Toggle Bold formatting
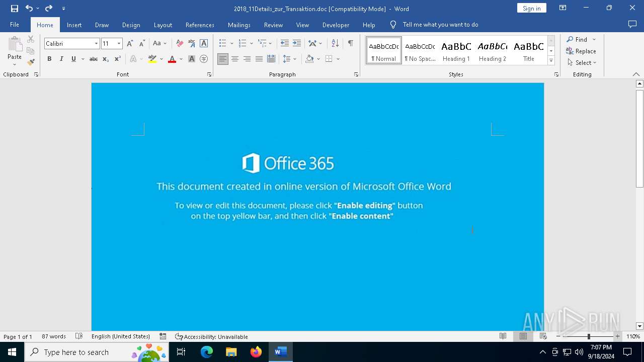644x362 pixels. [x=49, y=59]
